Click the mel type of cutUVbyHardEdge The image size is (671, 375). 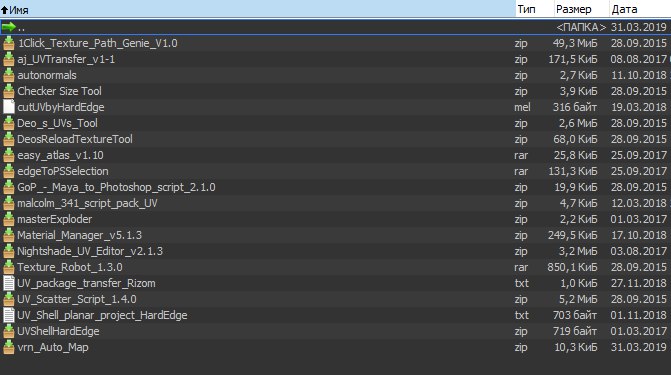tap(522, 107)
